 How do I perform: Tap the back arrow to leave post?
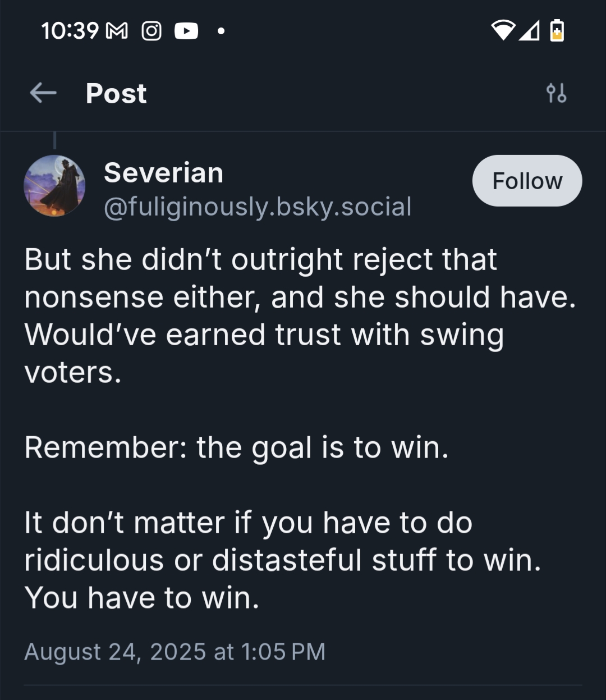[x=43, y=93]
